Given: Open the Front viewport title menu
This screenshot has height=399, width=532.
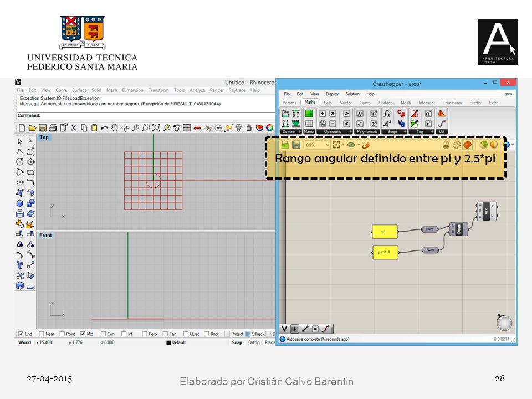Looking at the screenshot, I should pyautogui.click(x=45, y=235).
